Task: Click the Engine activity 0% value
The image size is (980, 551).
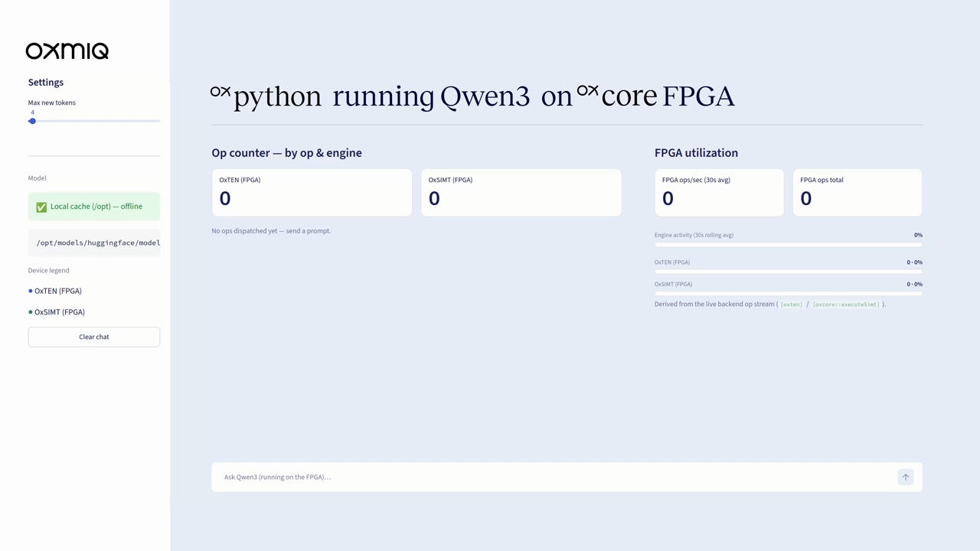Action: (x=918, y=235)
